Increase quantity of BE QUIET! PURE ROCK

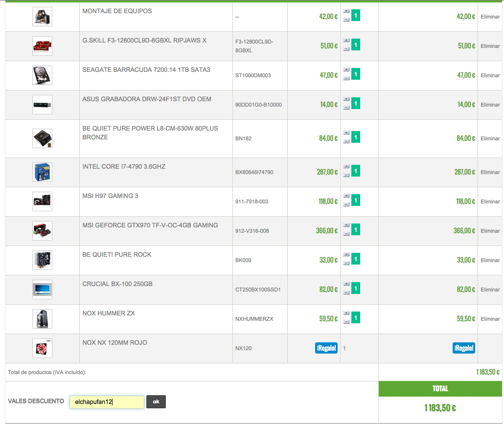(346, 254)
